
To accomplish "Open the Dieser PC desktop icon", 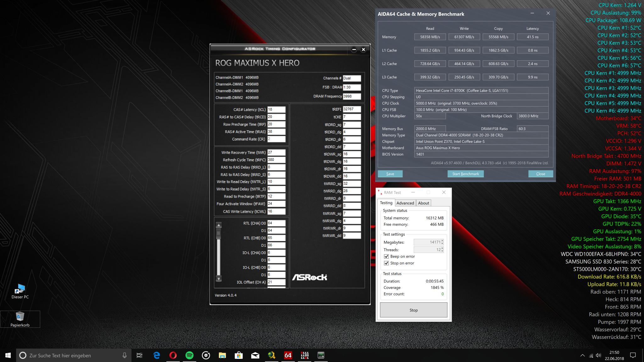I will point(20,291).
